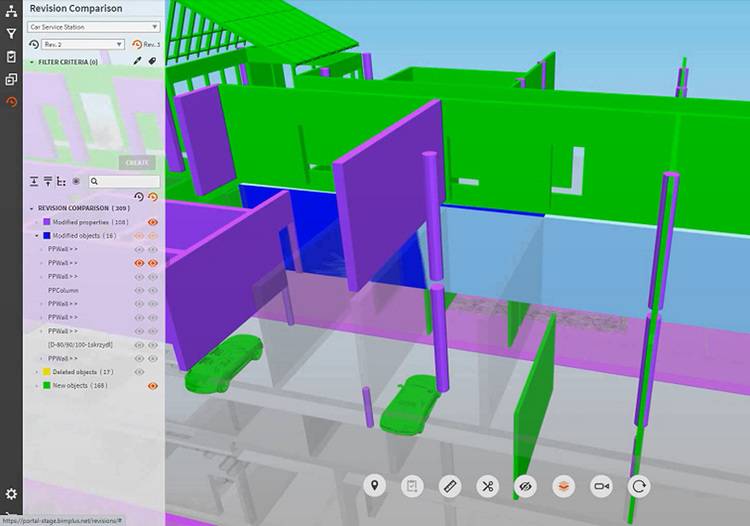Expand the Deleted objects group
The width and height of the screenshot is (750, 526).
click(x=37, y=372)
